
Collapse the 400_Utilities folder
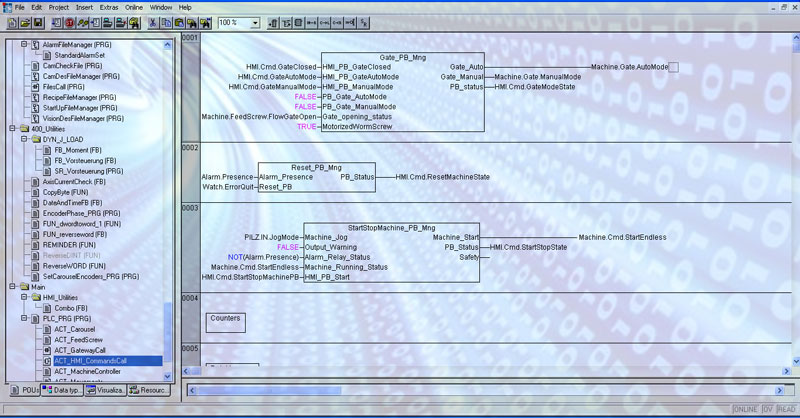13,129
